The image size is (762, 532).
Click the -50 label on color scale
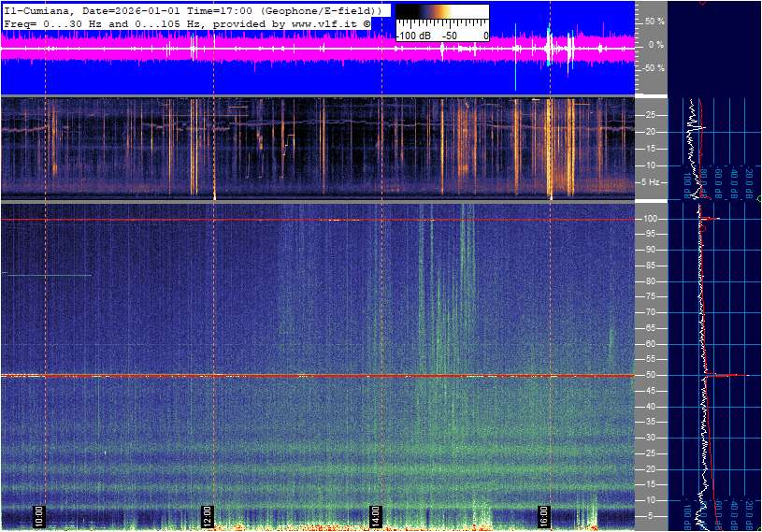coord(450,35)
